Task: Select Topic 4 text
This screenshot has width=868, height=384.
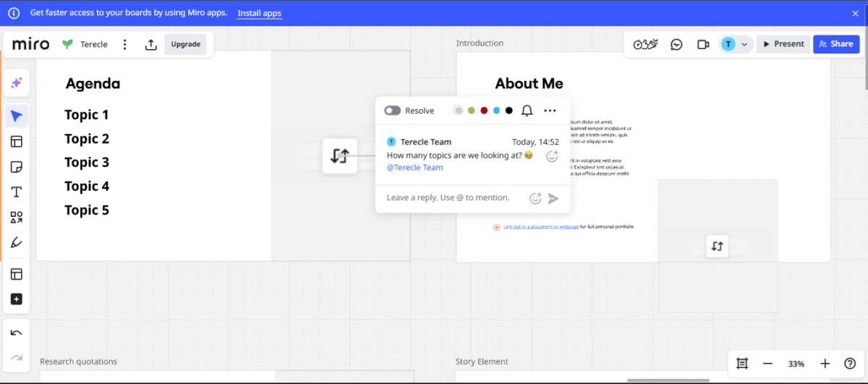Action: (87, 187)
